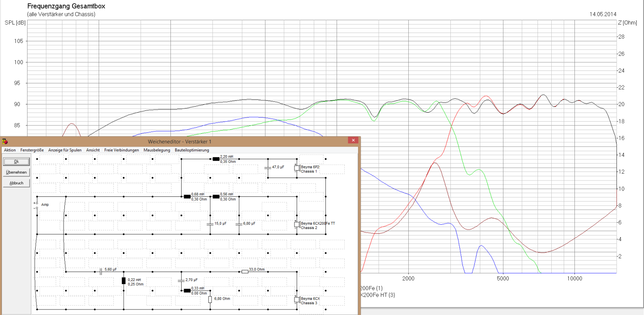This screenshot has height=315, width=644.
Task: Open the Fenstergröße menu
Action: coord(32,150)
